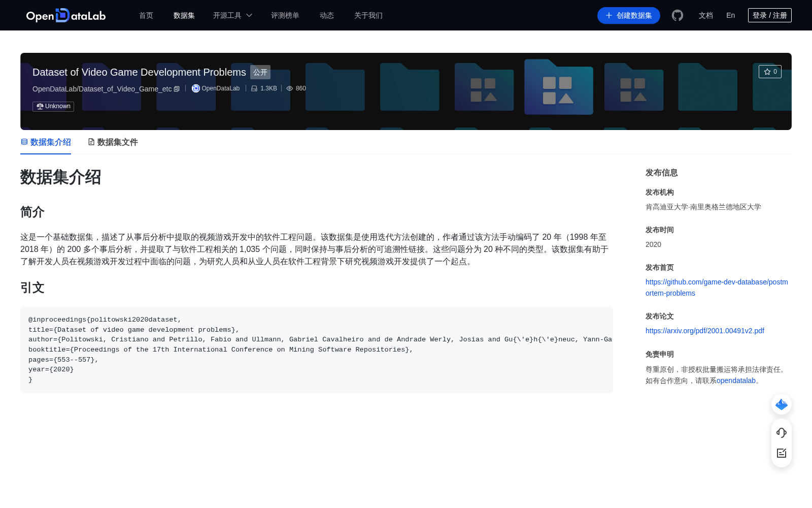The width and height of the screenshot is (812, 508).
Task: Click the blue bird floating icon
Action: tap(782, 404)
